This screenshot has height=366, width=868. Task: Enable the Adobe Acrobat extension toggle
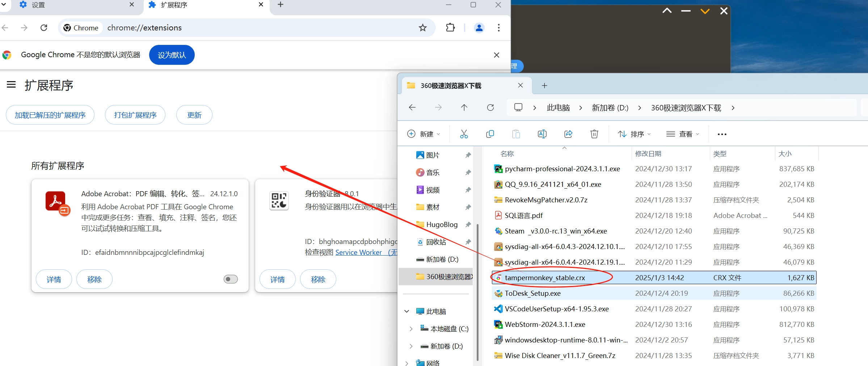point(231,279)
